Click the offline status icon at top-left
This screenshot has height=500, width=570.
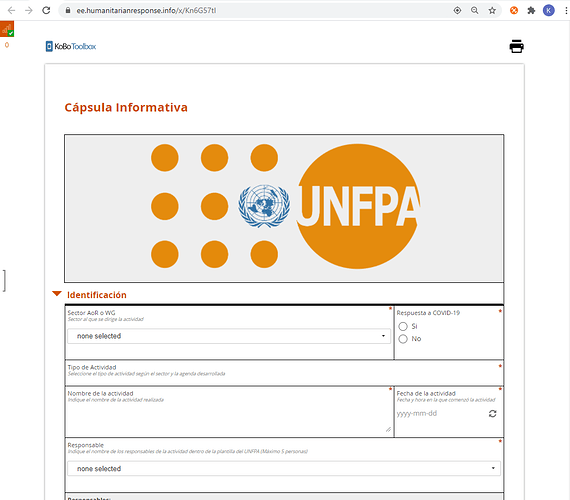[7, 29]
